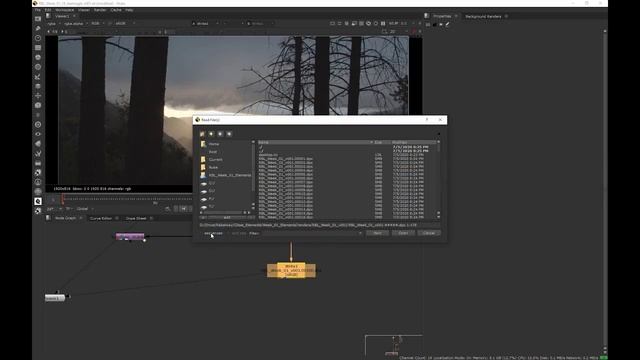Open the Render menu
Viewport: 640px width, 360px height.
coord(100,10)
